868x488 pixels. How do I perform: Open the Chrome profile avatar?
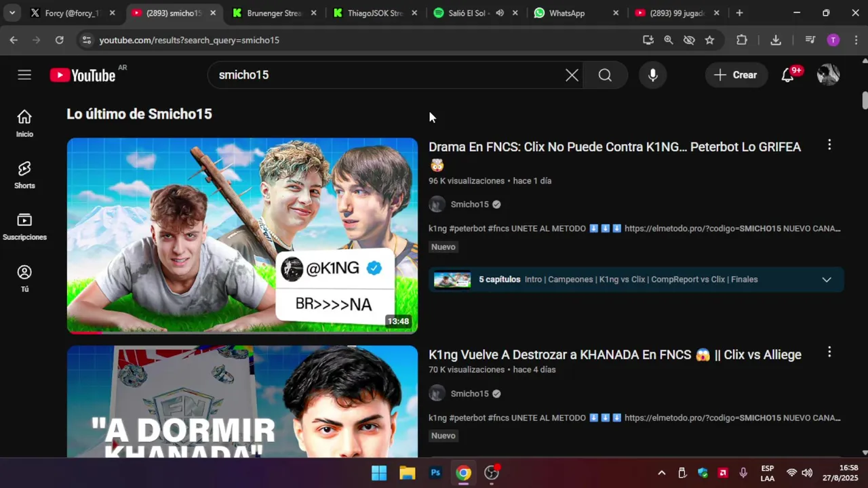click(833, 40)
